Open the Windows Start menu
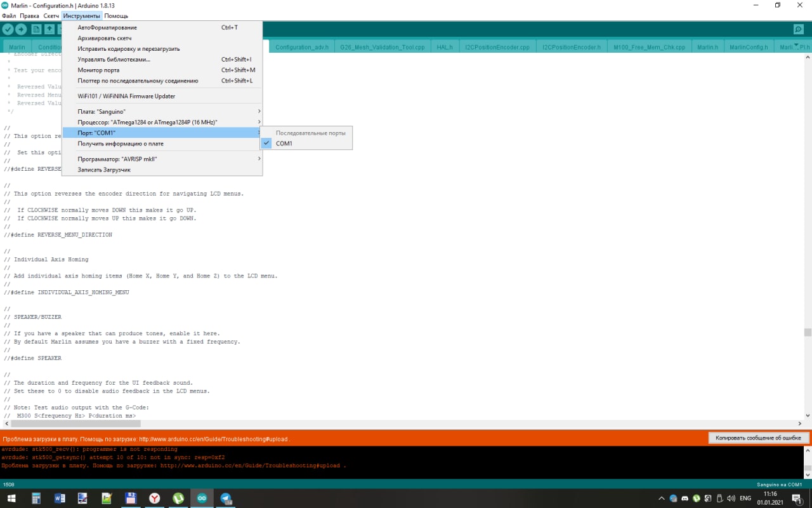The image size is (812, 508). coord(11,498)
